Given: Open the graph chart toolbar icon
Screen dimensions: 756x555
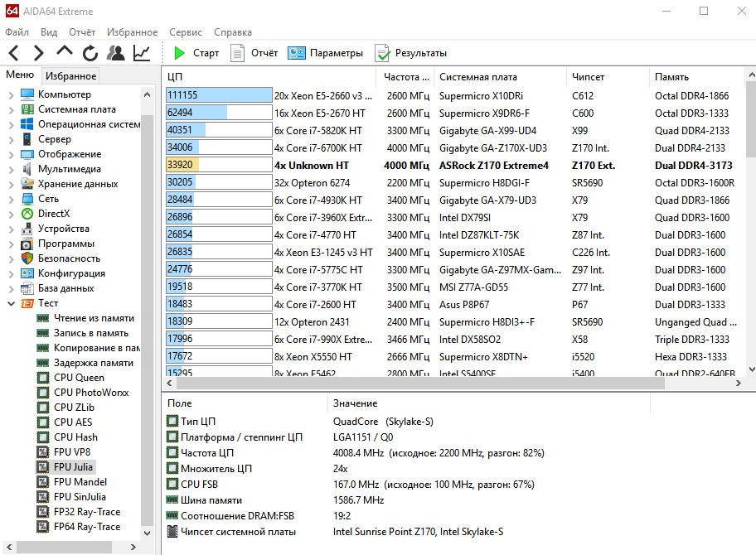Looking at the screenshot, I should tap(142, 52).
